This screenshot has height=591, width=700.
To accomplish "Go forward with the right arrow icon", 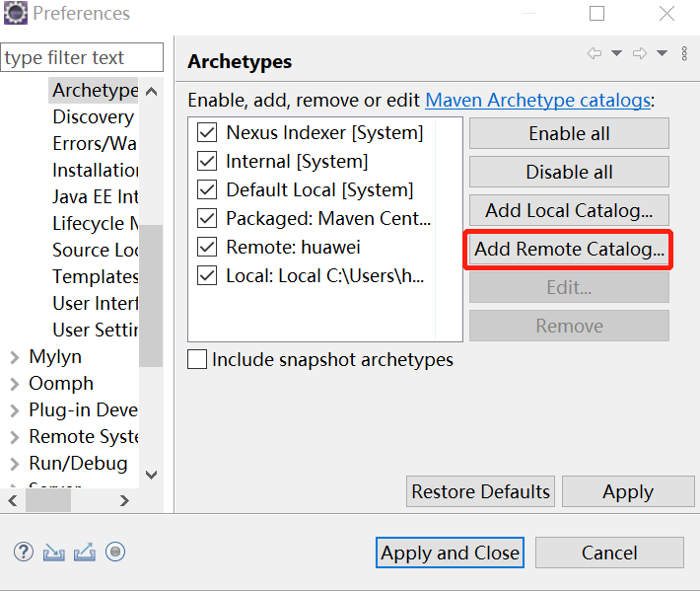I will [640, 53].
